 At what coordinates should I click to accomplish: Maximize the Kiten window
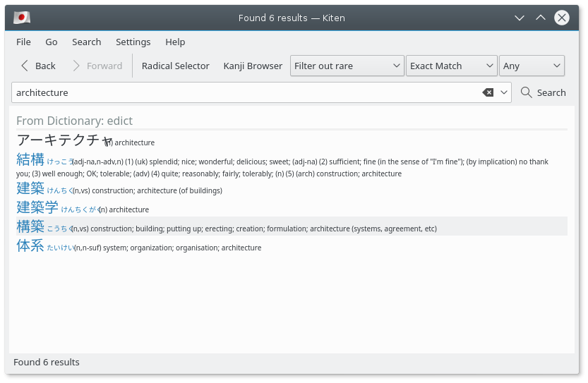[x=541, y=18]
